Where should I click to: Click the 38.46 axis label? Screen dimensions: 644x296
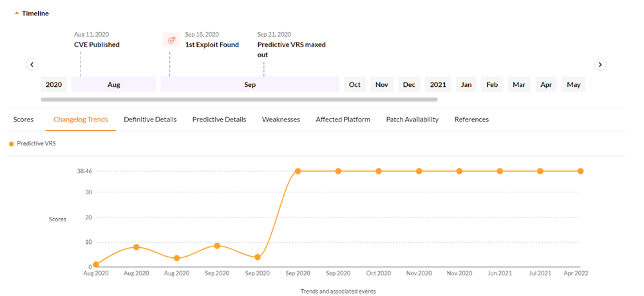[x=84, y=171]
